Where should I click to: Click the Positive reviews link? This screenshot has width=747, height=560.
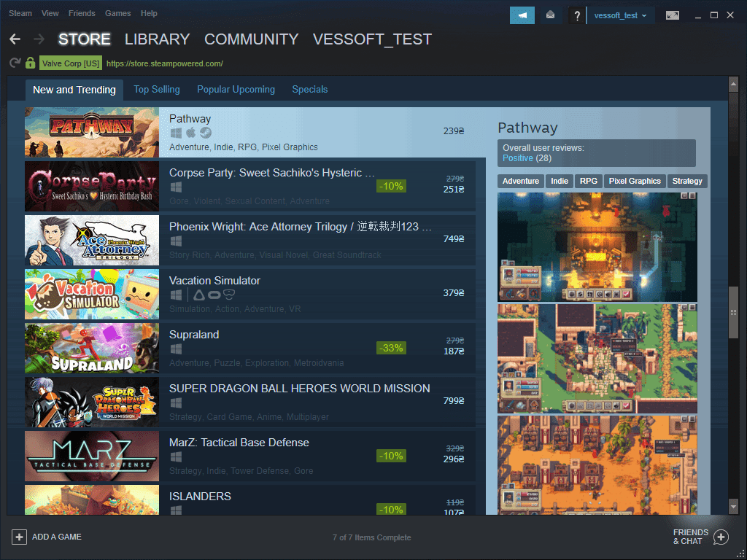click(x=517, y=158)
